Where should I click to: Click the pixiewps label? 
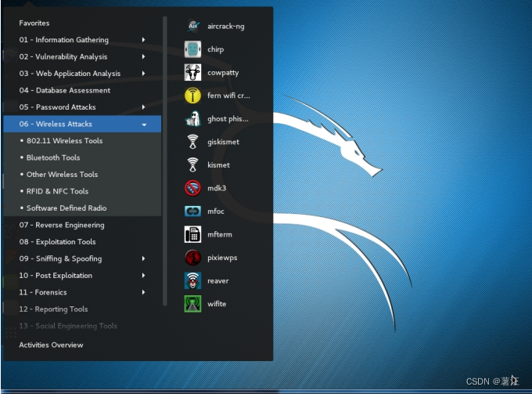(x=222, y=258)
